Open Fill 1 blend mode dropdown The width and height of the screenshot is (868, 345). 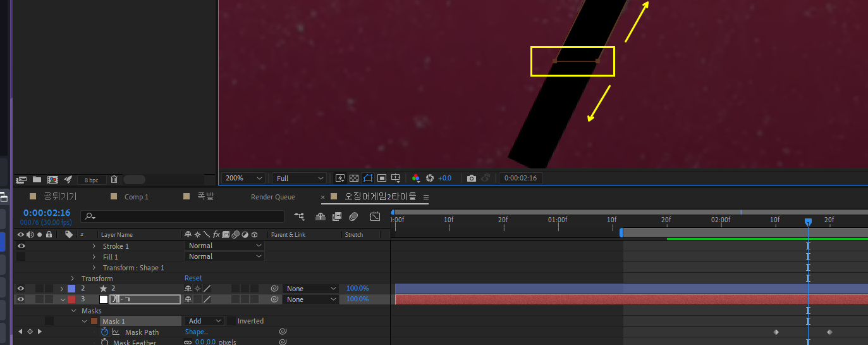224,256
